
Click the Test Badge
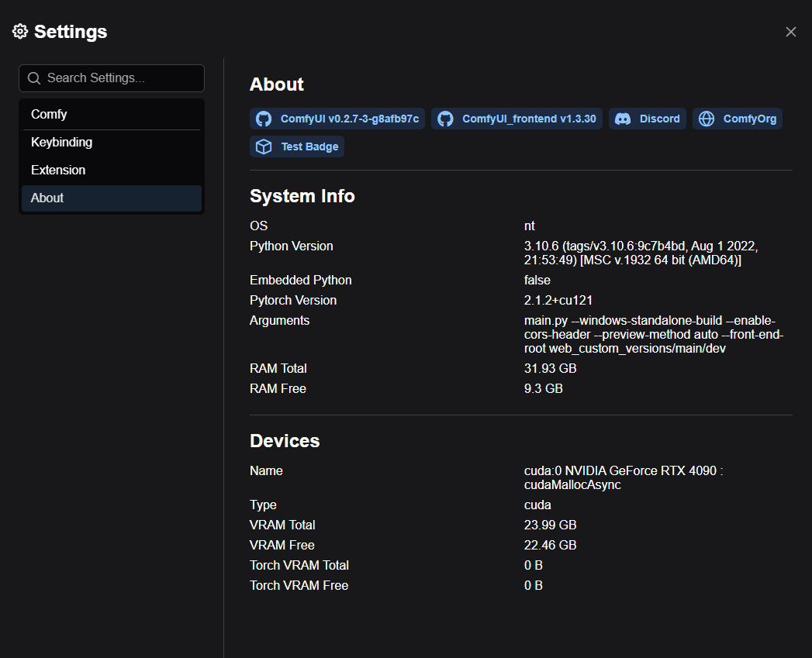[x=296, y=146]
